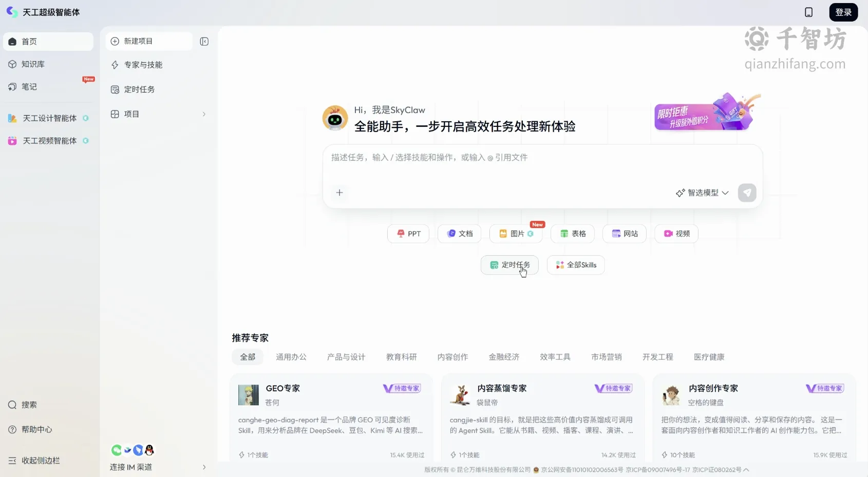Switch to the 通用办公 tab
This screenshot has height=477, width=868.
291,357
